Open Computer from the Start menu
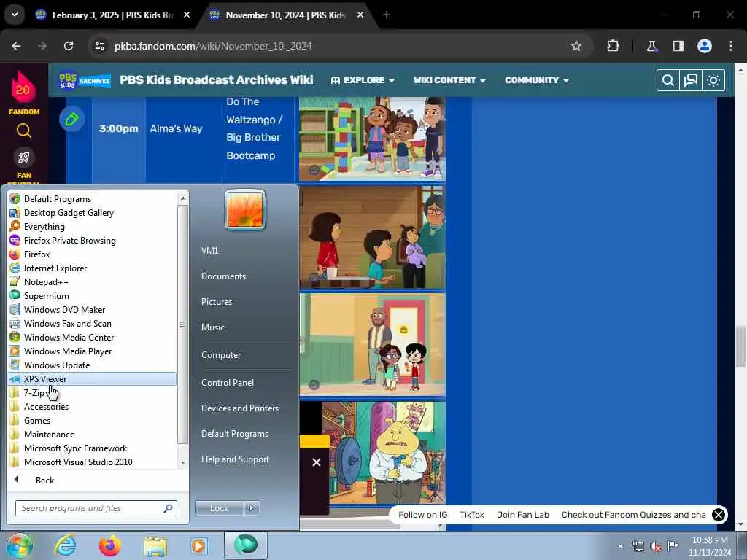The width and height of the screenshot is (747, 560). coord(221,355)
